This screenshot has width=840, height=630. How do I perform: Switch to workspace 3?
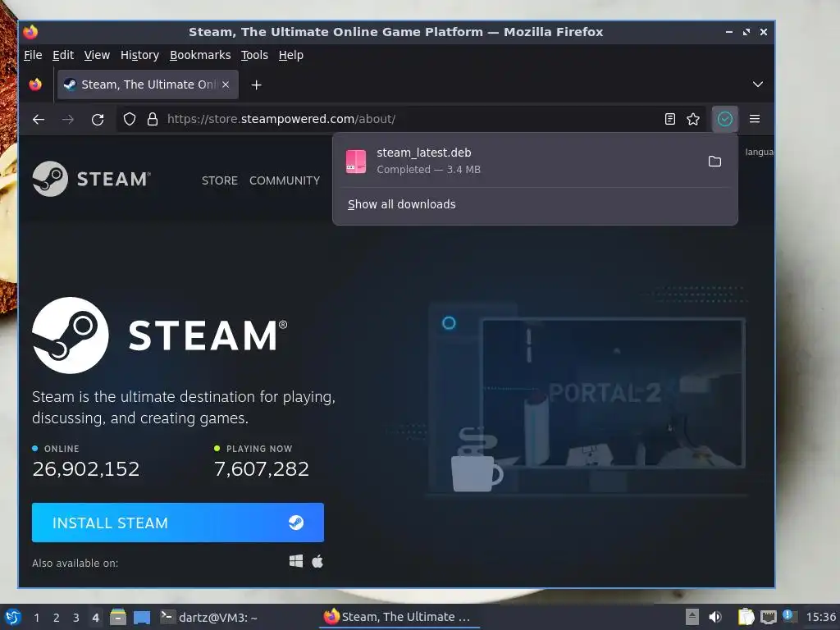[76, 618]
